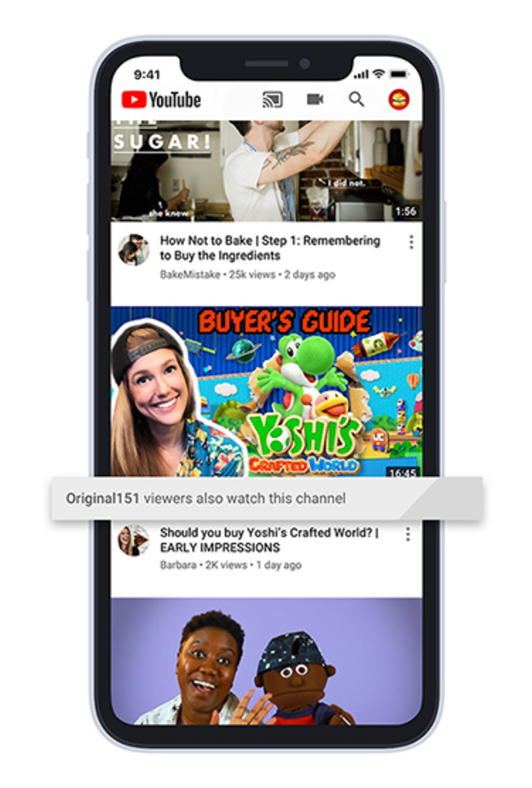Image resolution: width=532 pixels, height=788 pixels.
Task: Open options menu for Yoshi's Crafted World video
Action: (x=408, y=534)
